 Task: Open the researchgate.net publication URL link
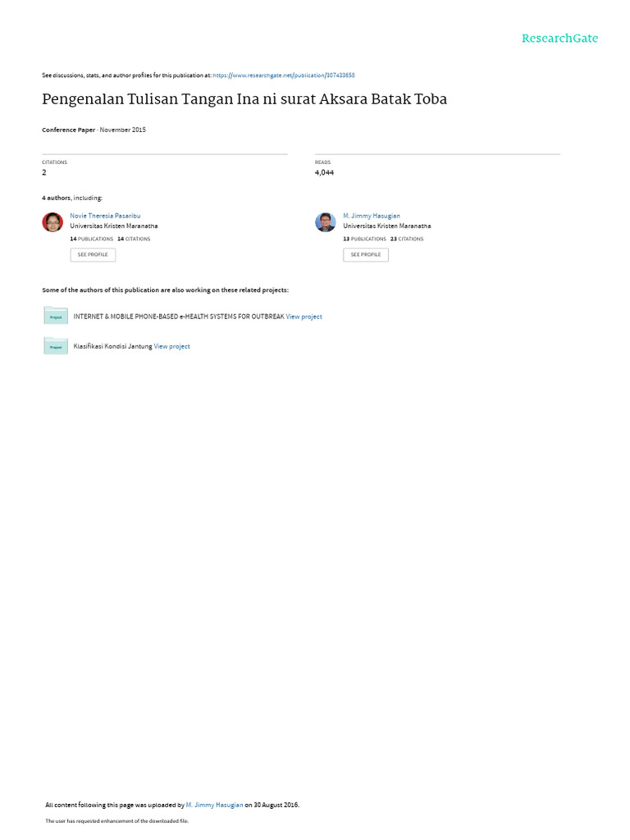click(x=284, y=75)
